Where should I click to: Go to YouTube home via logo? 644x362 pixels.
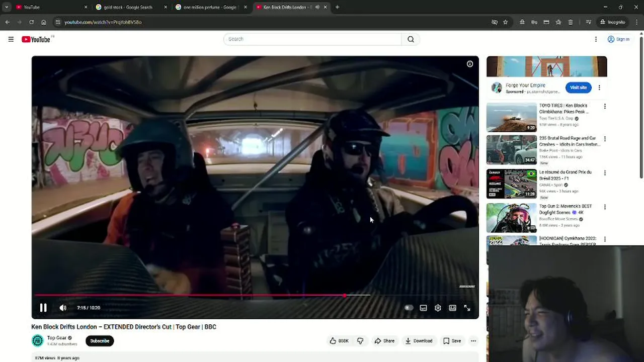point(36,39)
